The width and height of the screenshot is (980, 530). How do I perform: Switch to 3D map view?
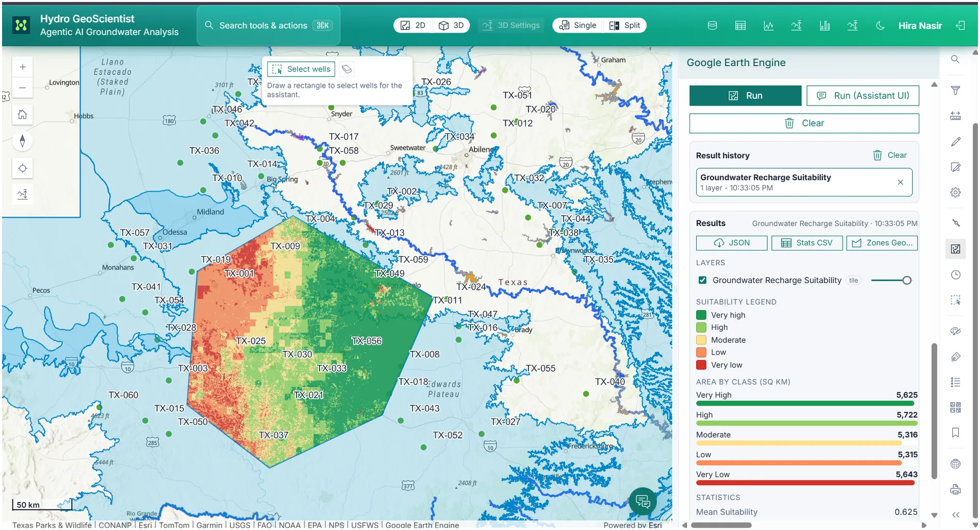tap(451, 26)
